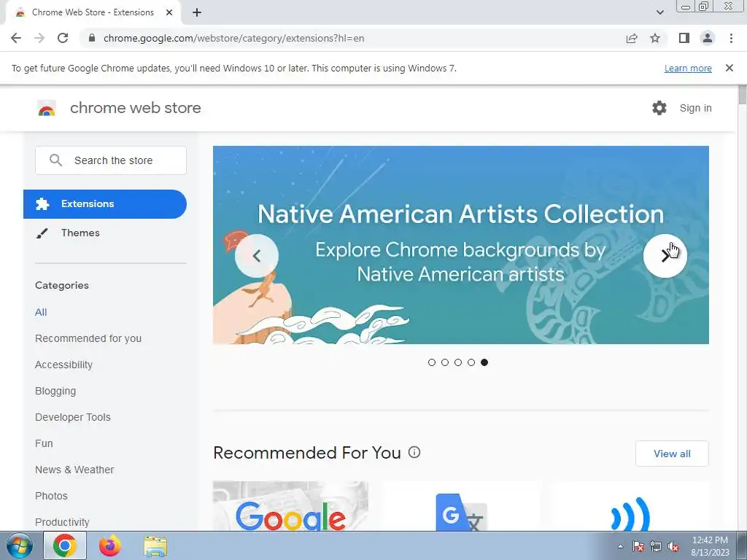
Task: Switch to the Themes section
Action: (80, 233)
